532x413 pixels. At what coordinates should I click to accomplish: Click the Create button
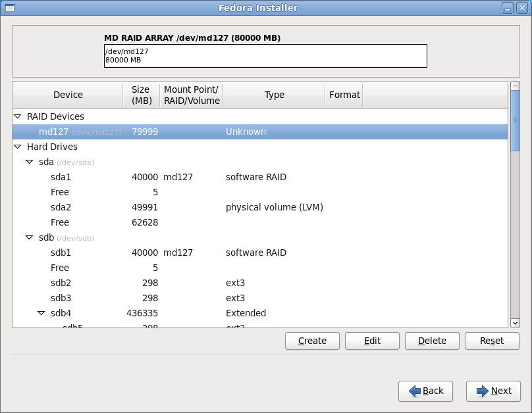coord(312,341)
